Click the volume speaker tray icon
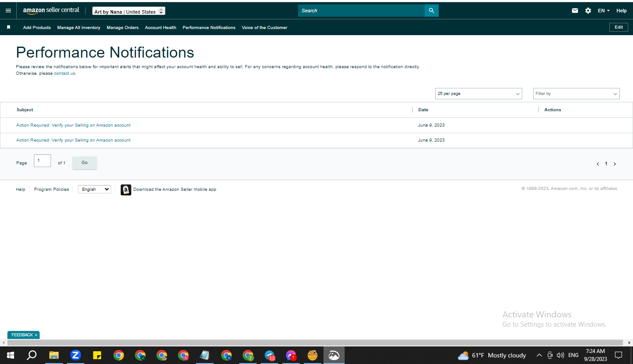This screenshot has height=364, width=633. point(560,355)
